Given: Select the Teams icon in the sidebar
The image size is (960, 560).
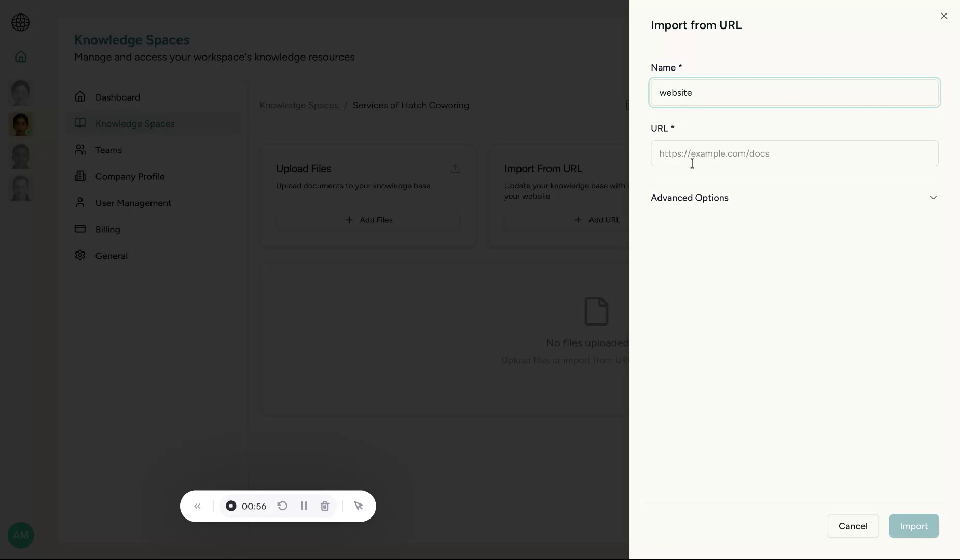Looking at the screenshot, I should pyautogui.click(x=80, y=150).
